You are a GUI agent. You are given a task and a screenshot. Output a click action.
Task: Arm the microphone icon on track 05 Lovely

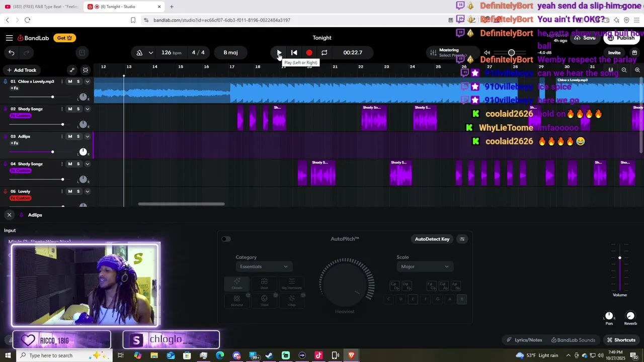(x=6, y=192)
